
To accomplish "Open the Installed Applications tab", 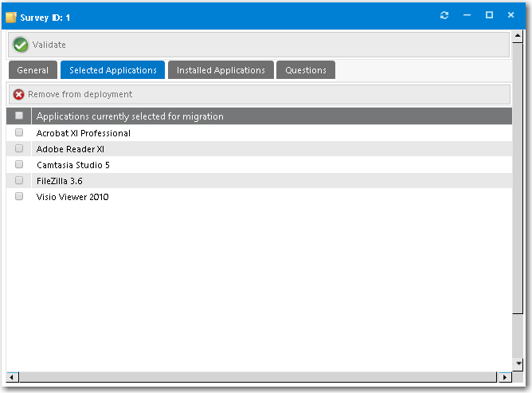I will click(x=221, y=70).
